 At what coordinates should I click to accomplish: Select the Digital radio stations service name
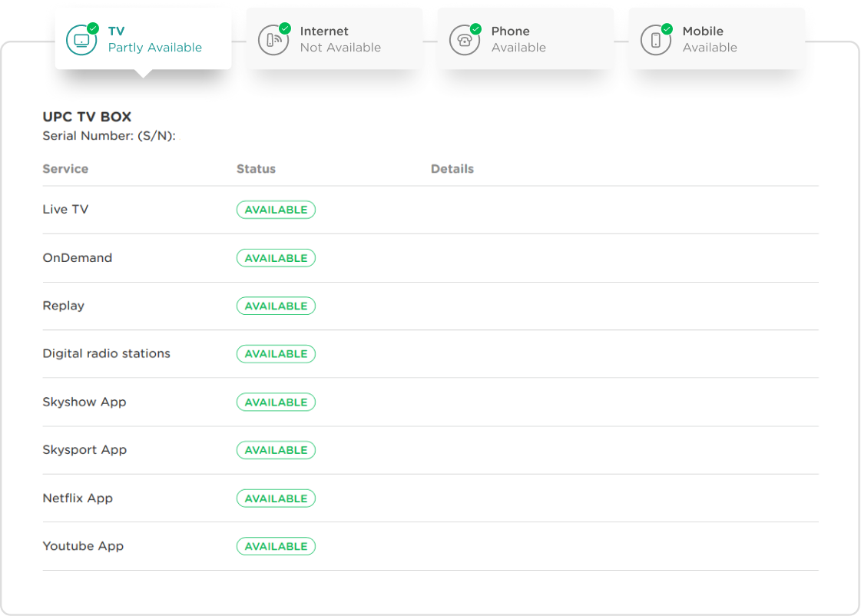(x=107, y=353)
